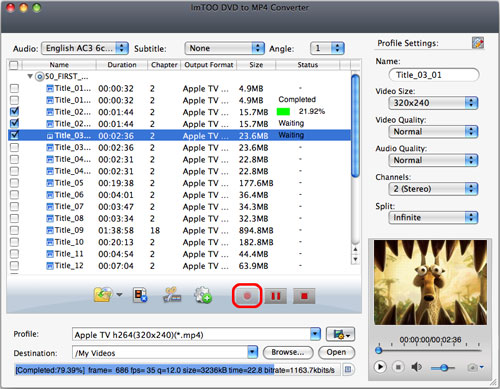Image resolution: width=500 pixels, height=389 pixels.
Task: Pause the conversion
Action: point(276,296)
